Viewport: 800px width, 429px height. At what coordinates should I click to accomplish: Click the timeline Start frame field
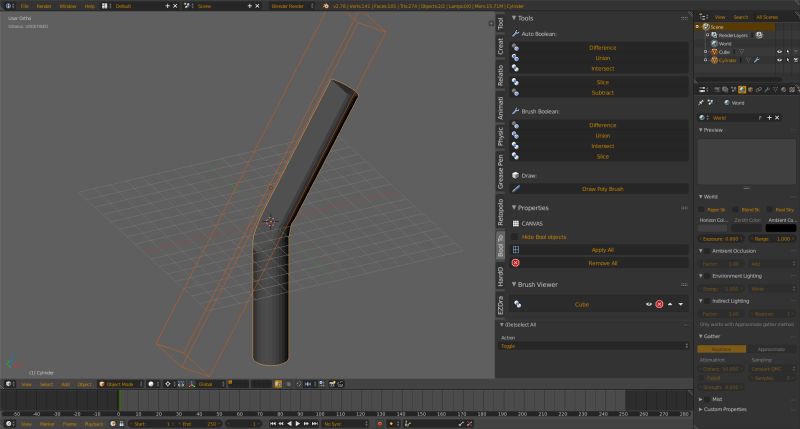coord(151,424)
